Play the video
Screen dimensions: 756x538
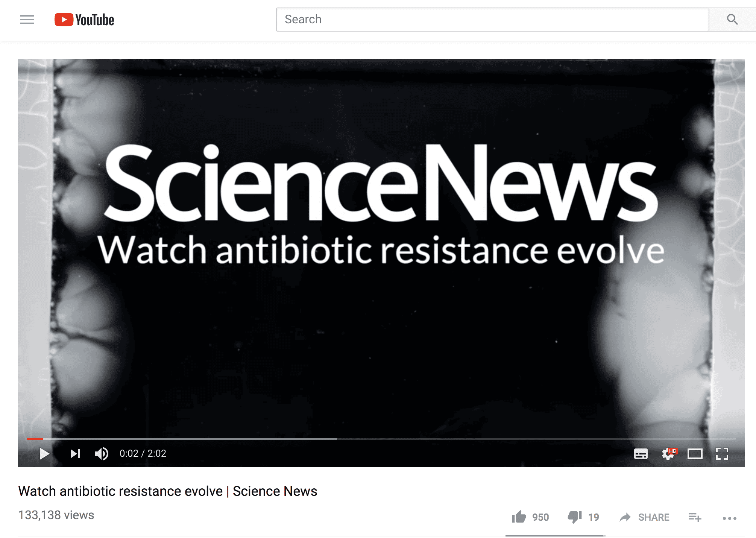point(44,454)
